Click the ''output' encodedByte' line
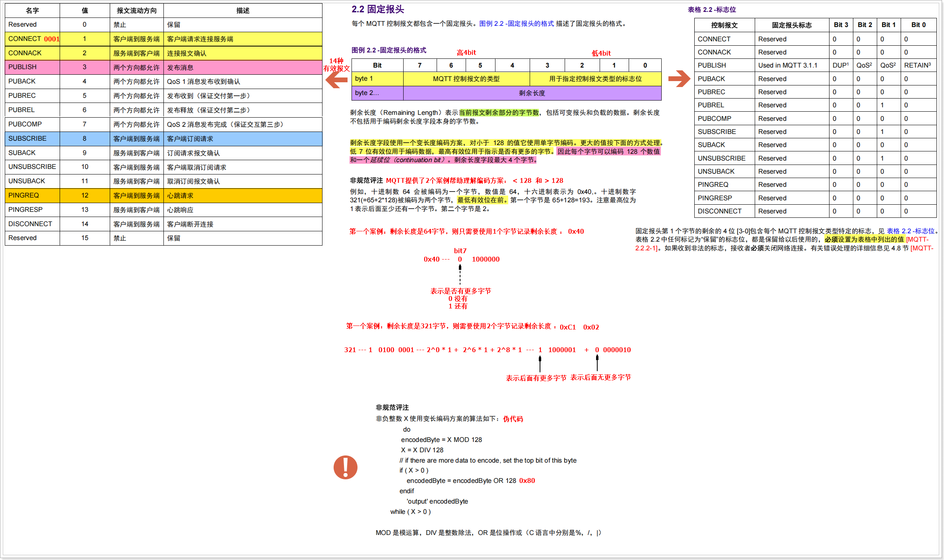The image size is (944, 560). coord(437,501)
